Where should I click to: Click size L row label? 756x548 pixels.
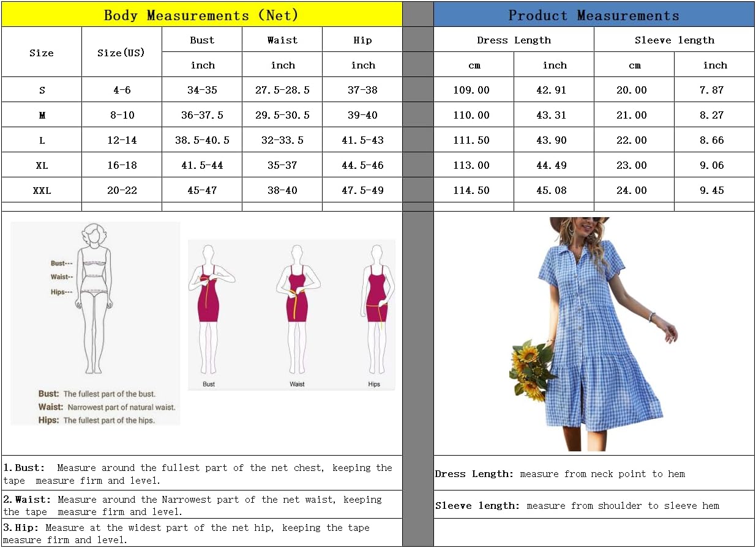coord(42,140)
